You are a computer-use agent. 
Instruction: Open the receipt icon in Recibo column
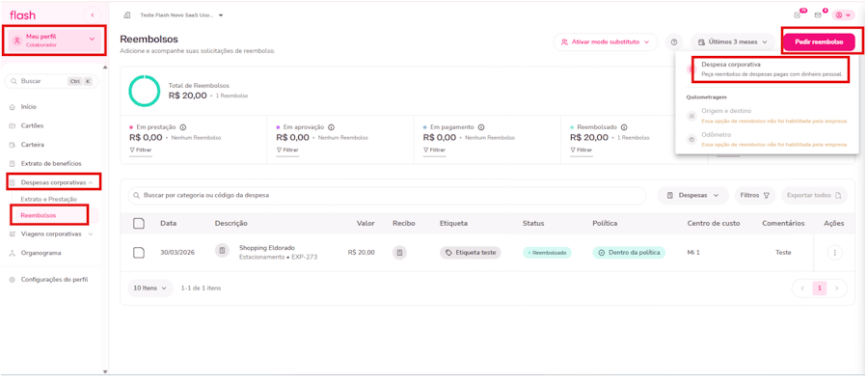pos(400,253)
